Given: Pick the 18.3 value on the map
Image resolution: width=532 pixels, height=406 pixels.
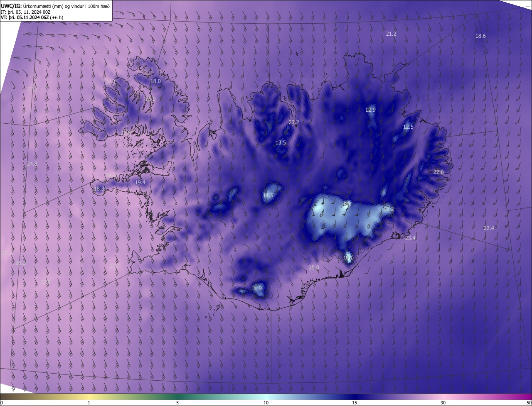Looking at the screenshot, I should click(99, 189).
